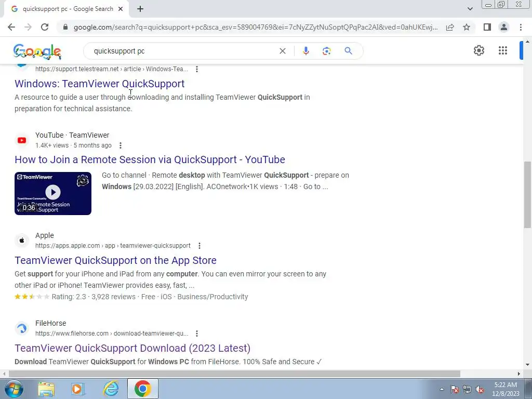Start a voice search

click(305, 51)
